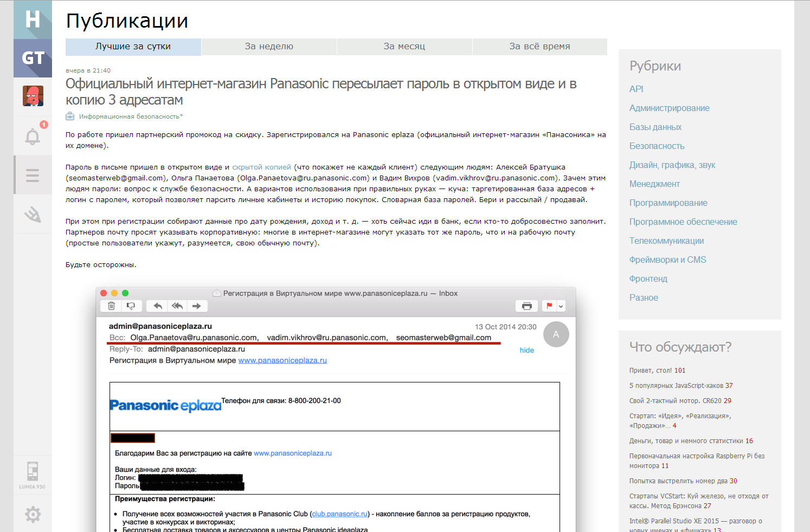Open '5 популярных JavaScript-хаков' discussion
This screenshot has width=810, height=532.
click(676, 386)
